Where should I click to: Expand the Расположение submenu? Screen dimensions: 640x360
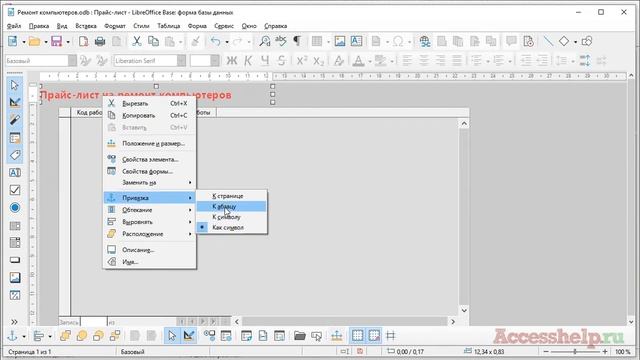click(149, 234)
